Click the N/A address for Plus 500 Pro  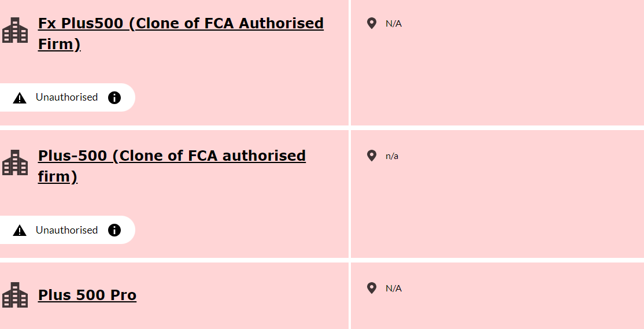pos(394,289)
